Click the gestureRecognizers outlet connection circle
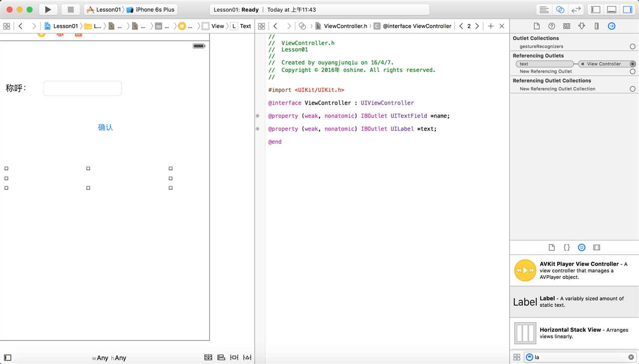The height and width of the screenshot is (364, 639). tap(633, 46)
